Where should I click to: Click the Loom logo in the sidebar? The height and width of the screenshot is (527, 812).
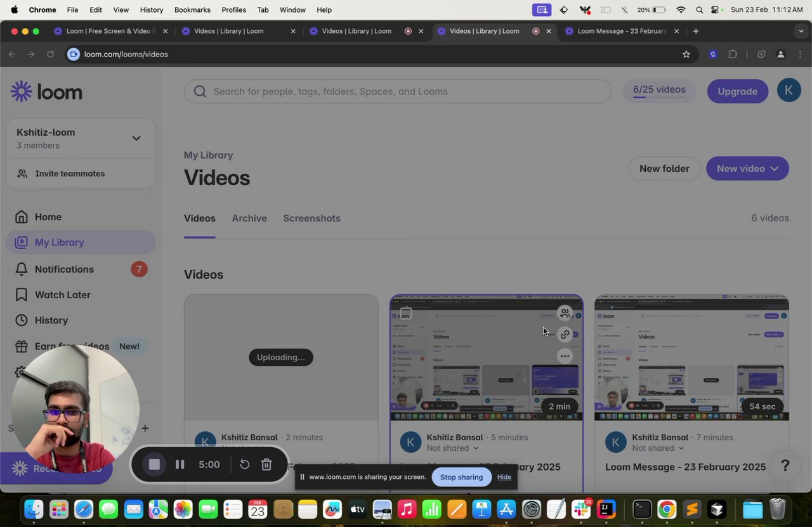[46, 92]
